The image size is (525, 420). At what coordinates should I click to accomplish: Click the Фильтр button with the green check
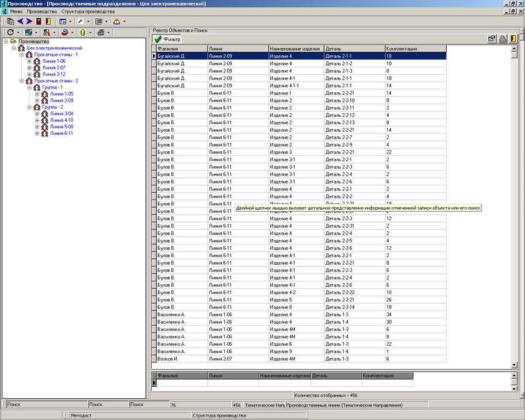click(x=167, y=39)
